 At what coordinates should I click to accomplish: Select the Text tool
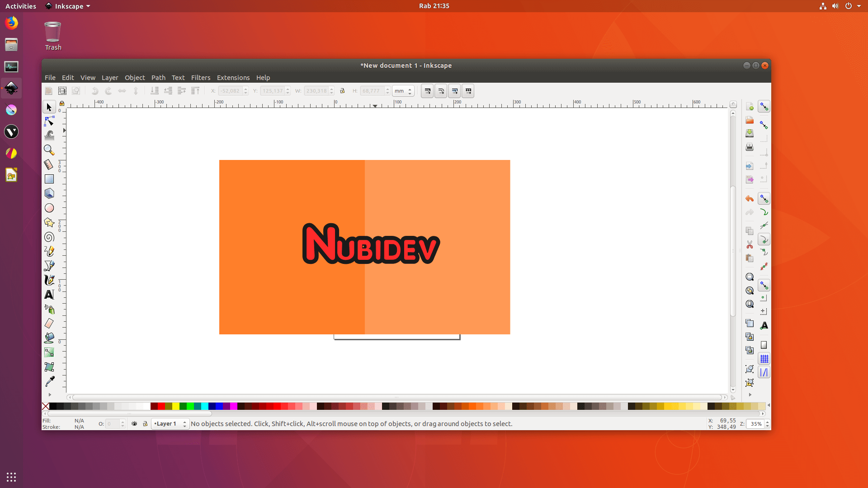(49, 295)
